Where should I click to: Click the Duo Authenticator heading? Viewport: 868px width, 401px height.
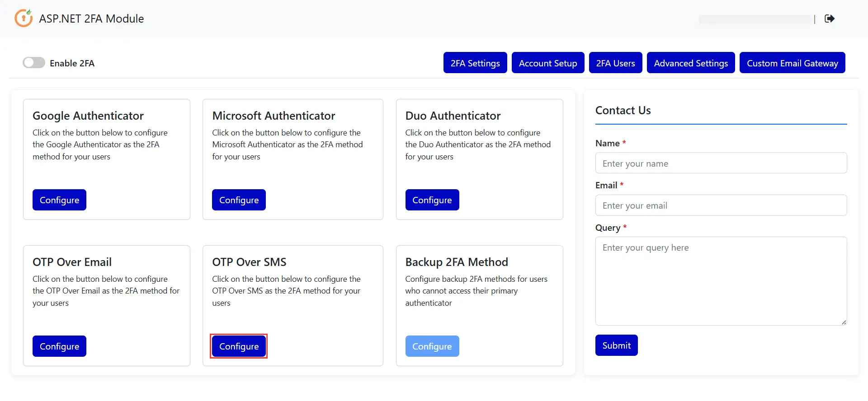(x=453, y=116)
